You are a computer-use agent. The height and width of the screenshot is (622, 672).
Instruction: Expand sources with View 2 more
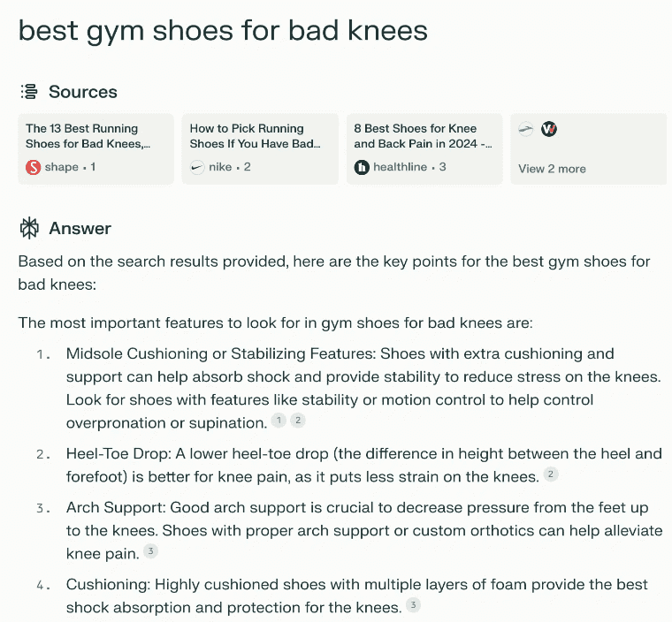pyautogui.click(x=552, y=169)
